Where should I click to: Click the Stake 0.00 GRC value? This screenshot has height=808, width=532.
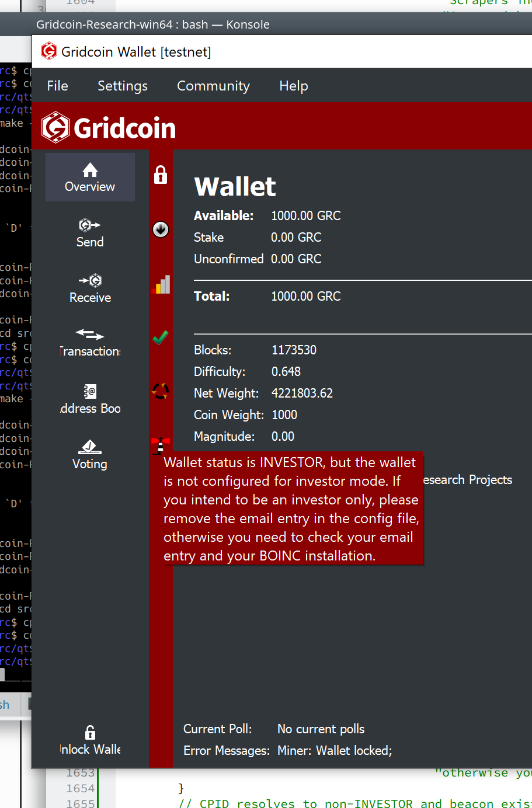(x=296, y=237)
